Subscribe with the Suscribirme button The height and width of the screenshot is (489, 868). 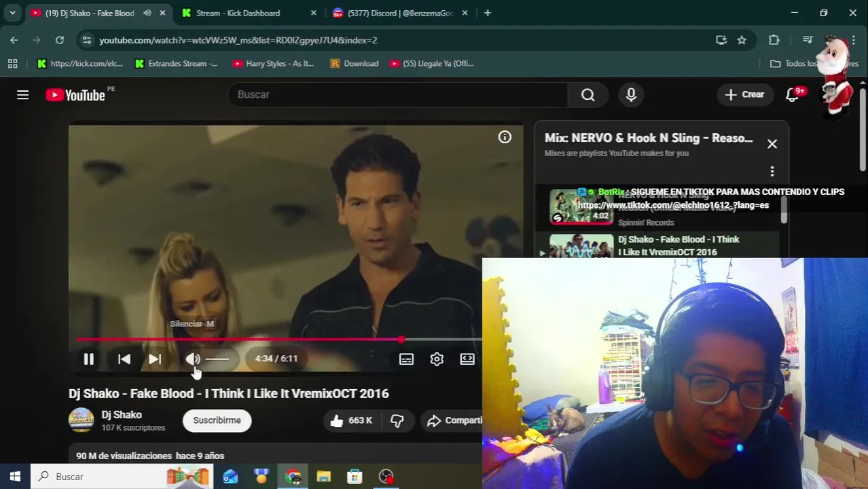(217, 420)
